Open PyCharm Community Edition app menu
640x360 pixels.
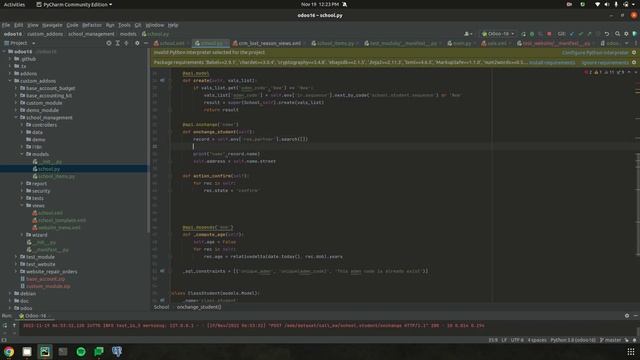pyautogui.click(x=74, y=4)
